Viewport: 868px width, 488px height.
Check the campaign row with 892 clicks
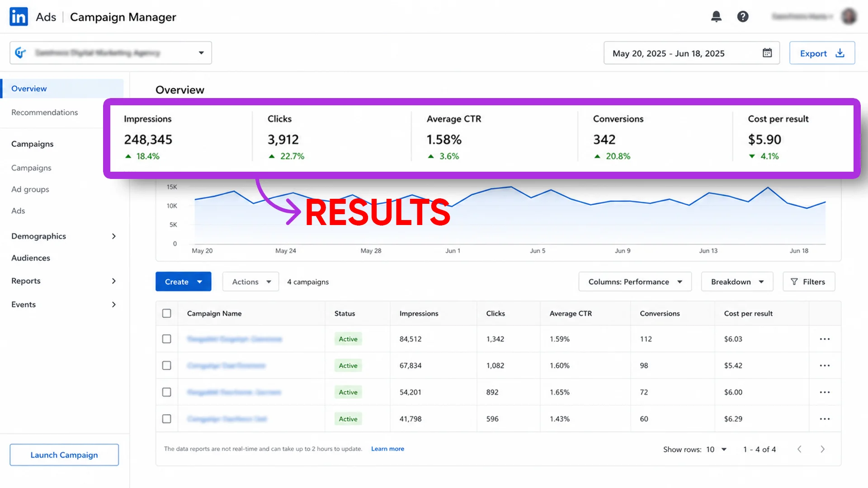pos(167,392)
